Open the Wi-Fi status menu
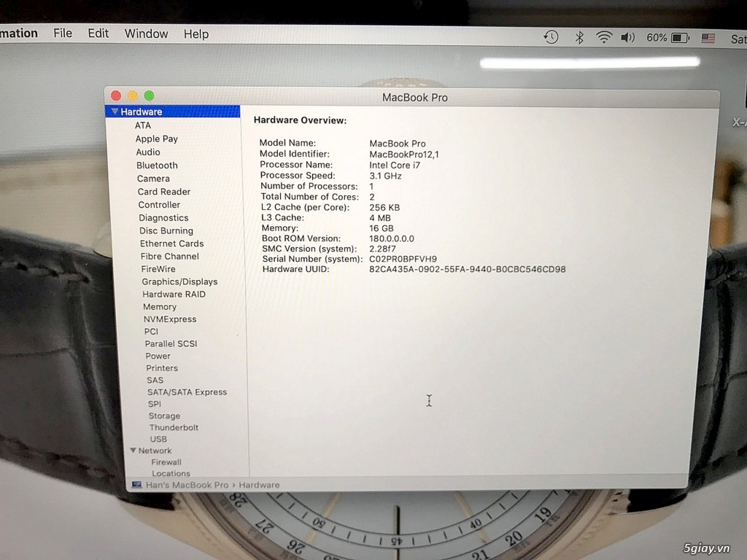Viewport: 747px width, 560px height. coord(604,37)
